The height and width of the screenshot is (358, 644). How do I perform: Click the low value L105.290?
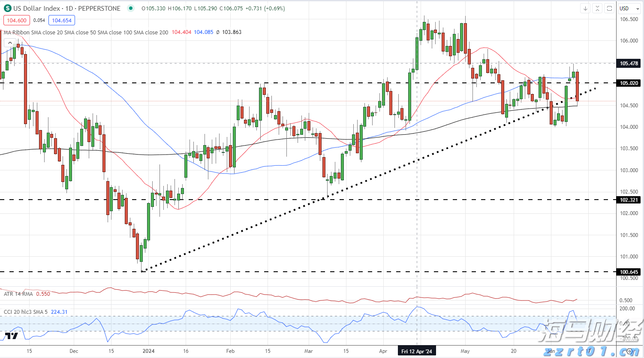pyautogui.click(x=206, y=8)
